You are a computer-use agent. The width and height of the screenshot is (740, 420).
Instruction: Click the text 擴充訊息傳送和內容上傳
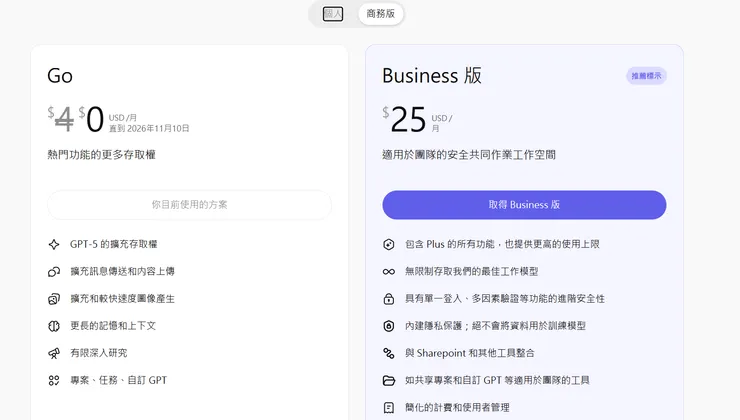pyautogui.click(x=123, y=272)
